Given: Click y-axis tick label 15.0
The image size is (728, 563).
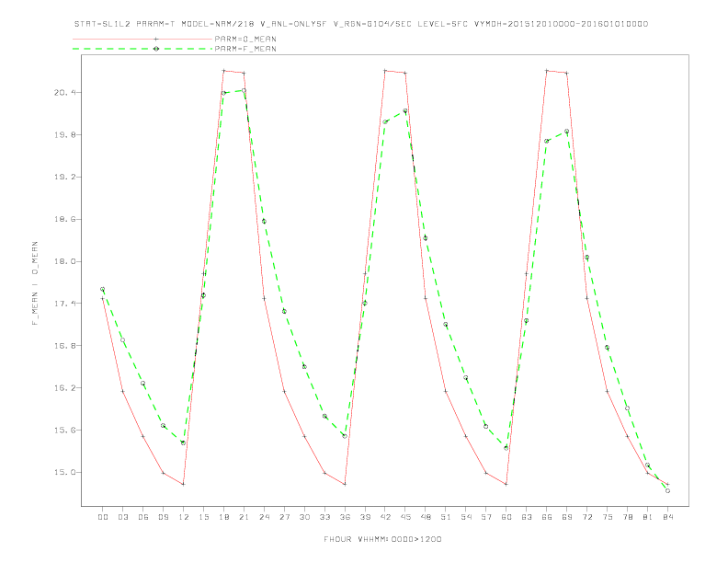Looking at the screenshot, I should [x=64, y=473].
